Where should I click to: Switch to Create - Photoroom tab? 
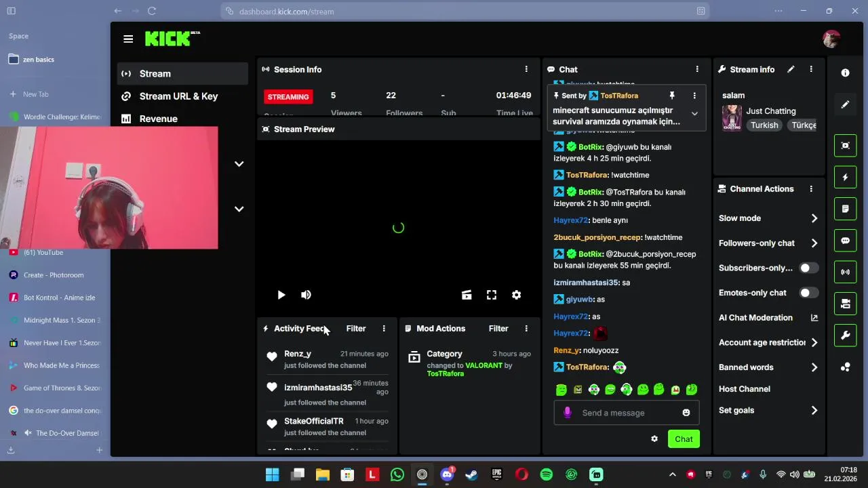[54, 275]
